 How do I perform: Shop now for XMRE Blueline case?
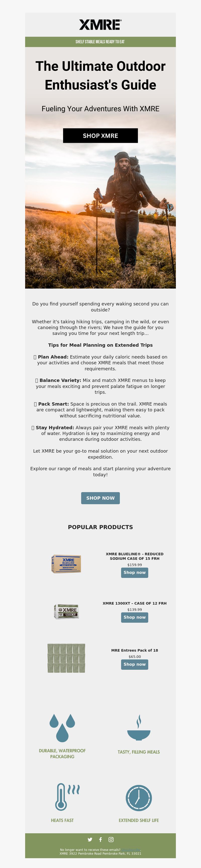pos(135,572)
